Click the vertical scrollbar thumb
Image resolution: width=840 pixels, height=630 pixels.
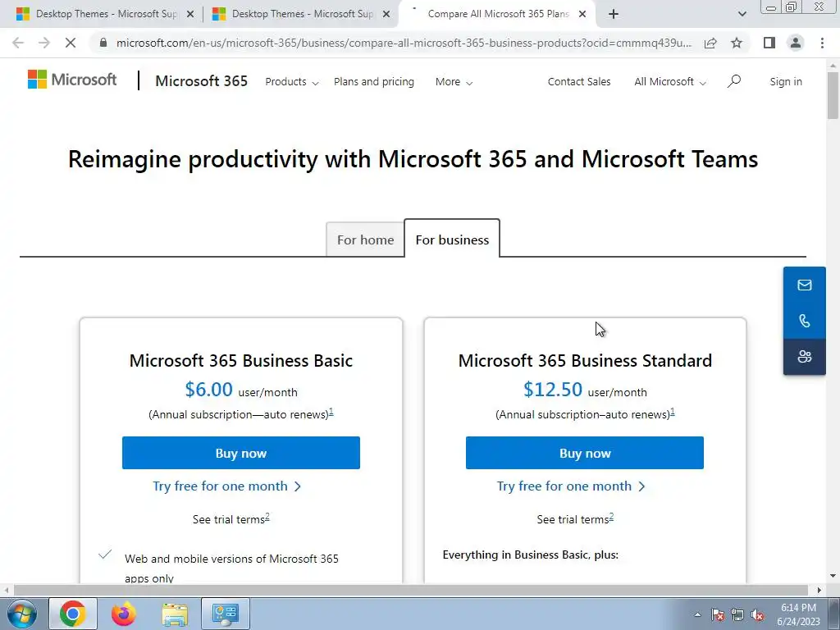click(x=833, y=95)
